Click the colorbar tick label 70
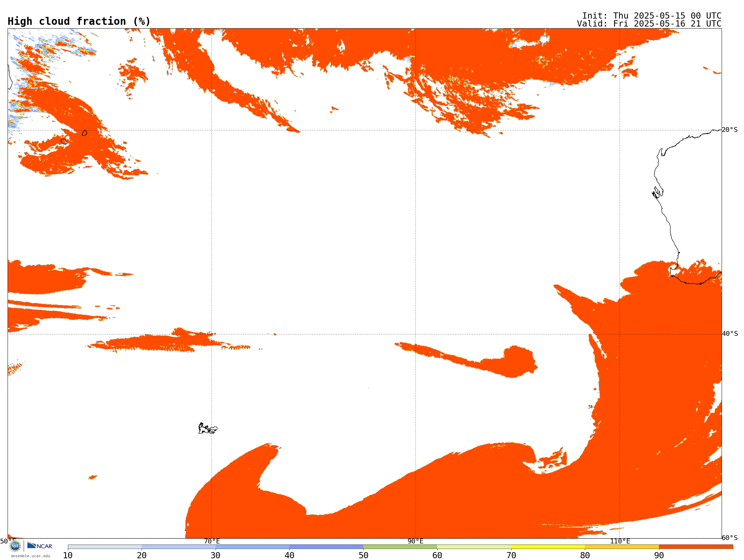This screenshot has width=744, height=560. click(511, 556)
